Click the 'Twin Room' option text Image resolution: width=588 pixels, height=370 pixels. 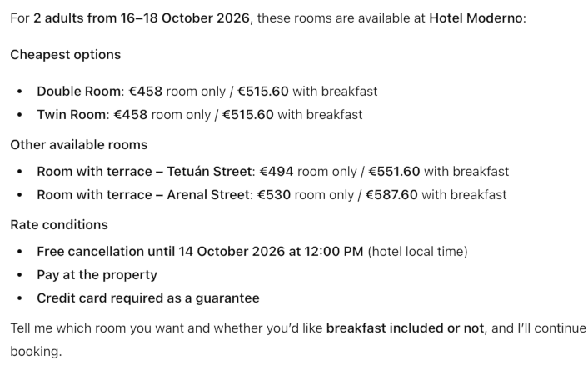point(71,115)
